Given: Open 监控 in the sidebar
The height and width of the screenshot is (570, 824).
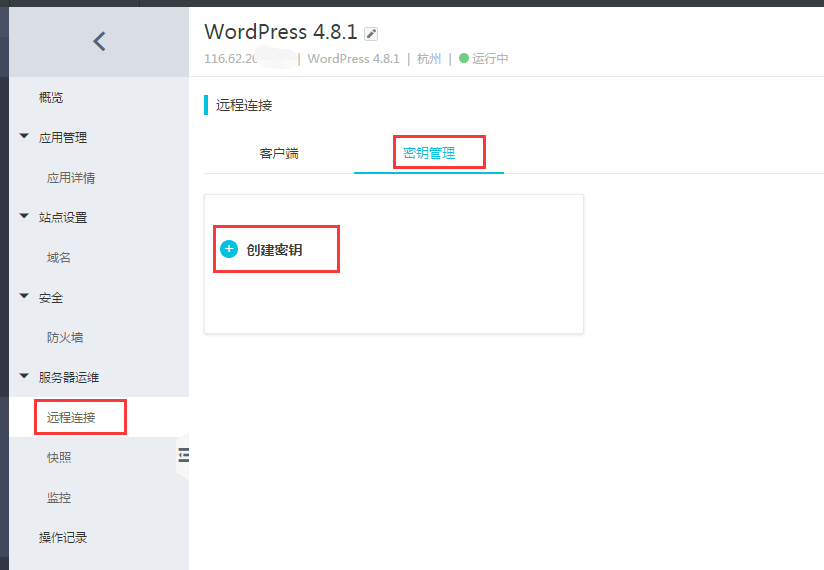Looking at the screenshot, I should (x=59, y=498).
